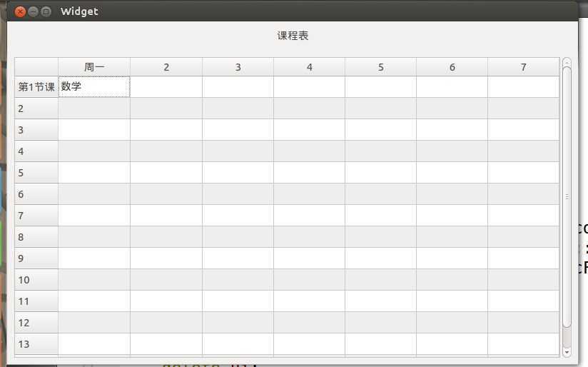Viewport: 588px width, 367px height.
Task: Select cell in row 10, column 7
Action: pyautogui.click(x=524, y=280)
